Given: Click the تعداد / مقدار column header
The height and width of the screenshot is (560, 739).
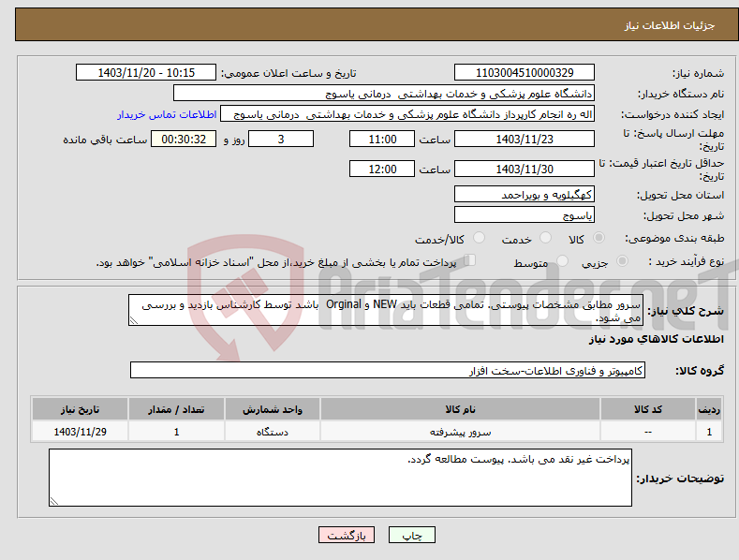Looking at the screenshot, I should [x=176, y=409].
